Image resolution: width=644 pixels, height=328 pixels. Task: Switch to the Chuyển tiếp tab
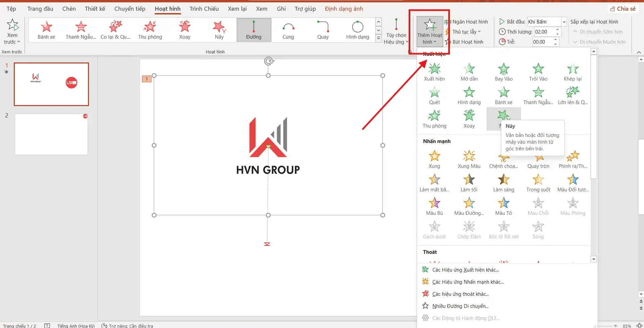(x=130, y=9)
